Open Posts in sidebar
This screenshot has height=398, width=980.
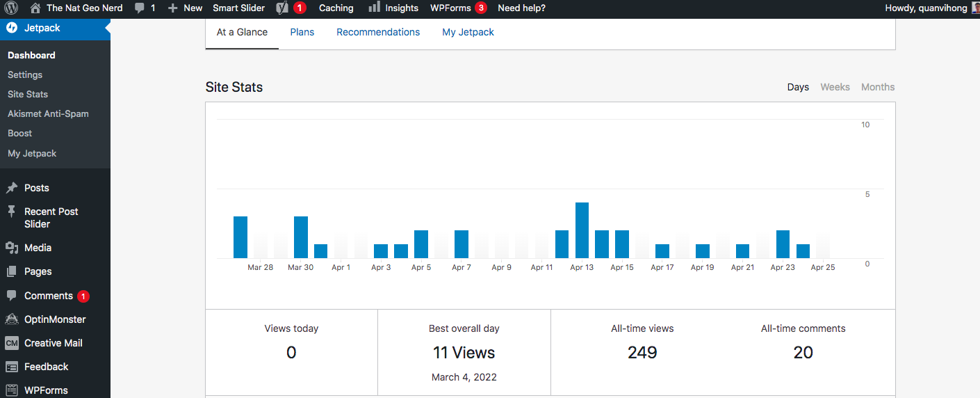click(x=37, y=188)
